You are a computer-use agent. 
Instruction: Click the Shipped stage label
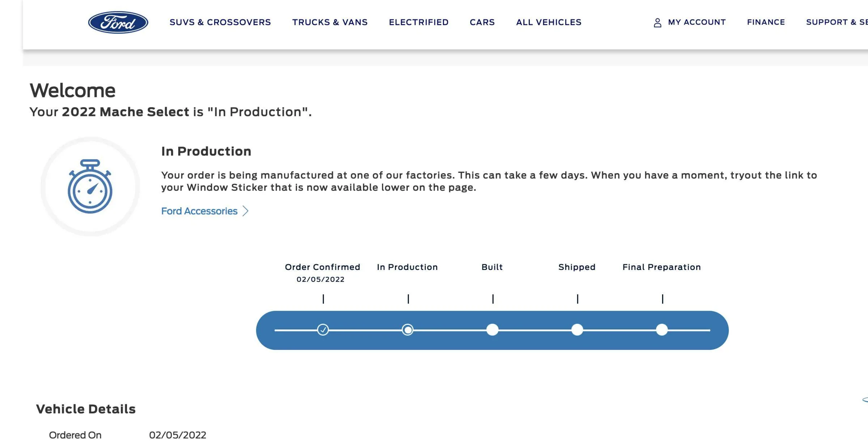click(577, 267)
